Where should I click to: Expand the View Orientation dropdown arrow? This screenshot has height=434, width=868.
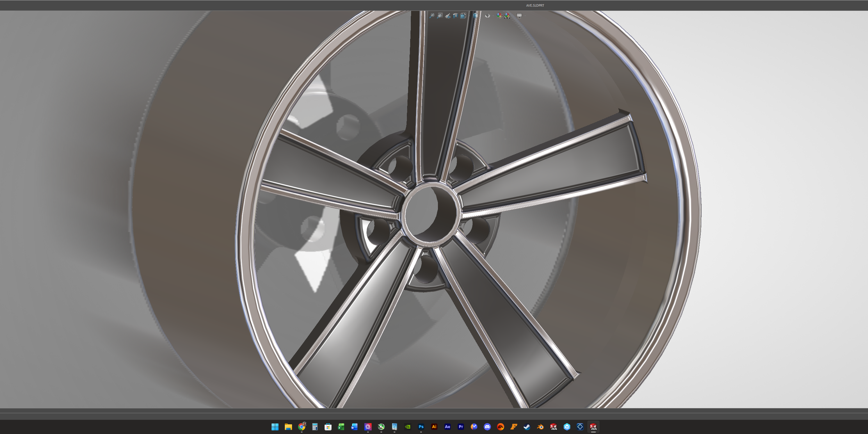(469, 16)
